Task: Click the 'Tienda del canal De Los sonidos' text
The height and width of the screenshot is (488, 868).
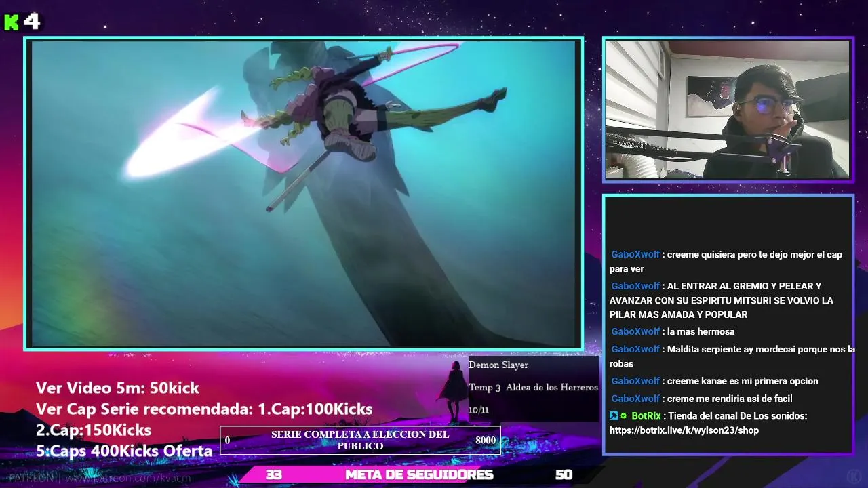Action: pyautogui.click(x=737, y=416)
